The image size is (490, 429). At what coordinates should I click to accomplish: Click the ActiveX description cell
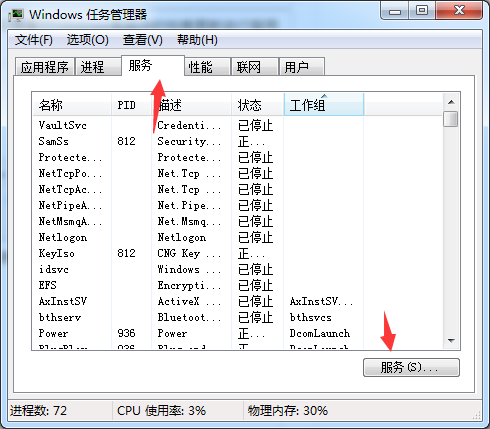189,301
